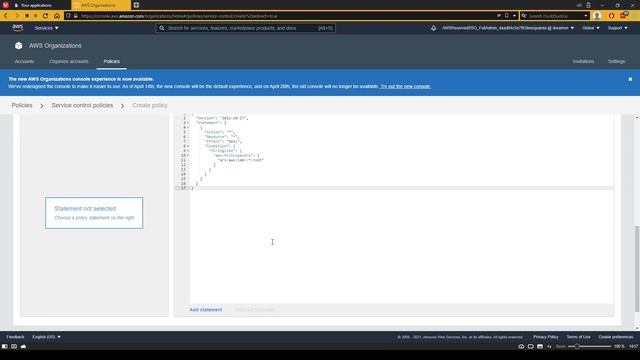
Task: Click the padlock site info icon
Action: point(76,16)
